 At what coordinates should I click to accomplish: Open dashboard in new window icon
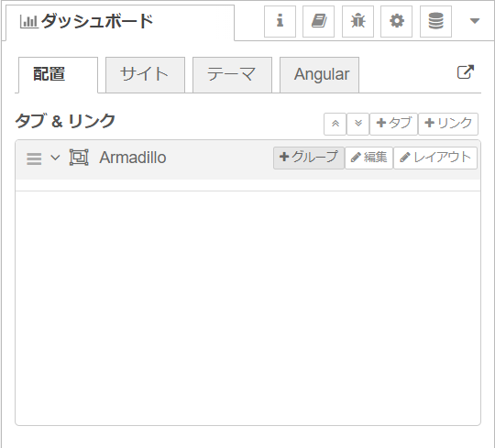(x=466, y=72)
